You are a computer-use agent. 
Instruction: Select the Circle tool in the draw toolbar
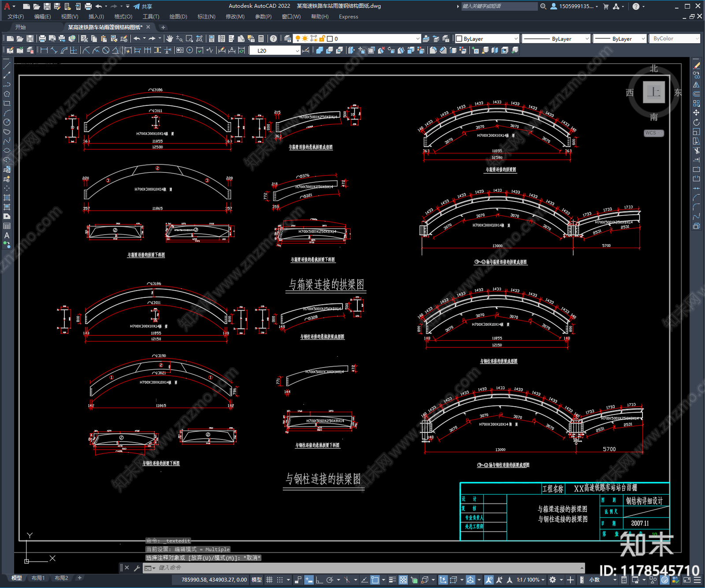click(x=7, y=122)
